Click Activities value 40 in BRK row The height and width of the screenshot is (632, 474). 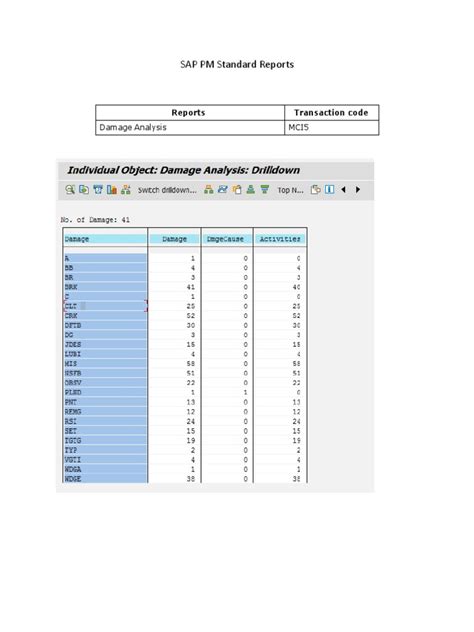click(296, 287)
